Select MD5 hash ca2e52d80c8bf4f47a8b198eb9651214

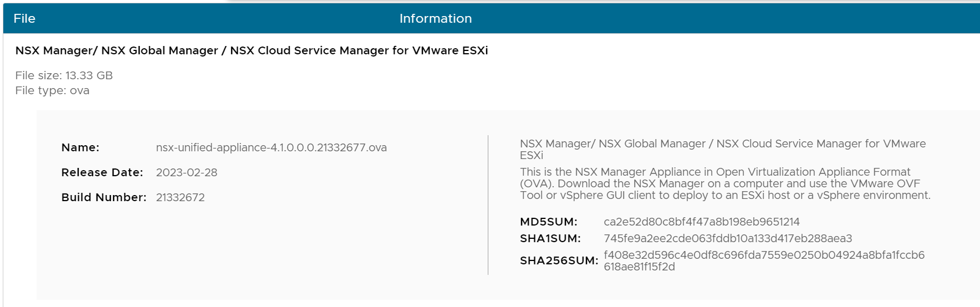tap(702, 222)
